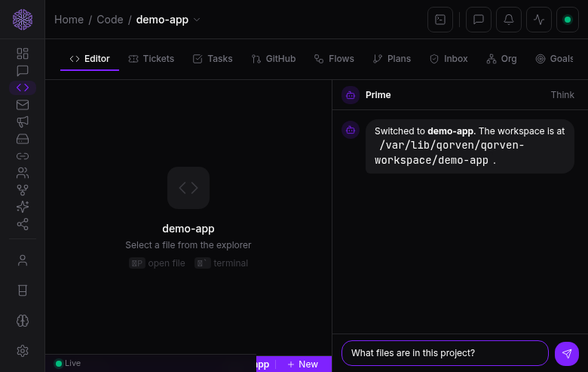Open the users group sidebar icon
Screen dimensions: 588x372
[23, 173]
